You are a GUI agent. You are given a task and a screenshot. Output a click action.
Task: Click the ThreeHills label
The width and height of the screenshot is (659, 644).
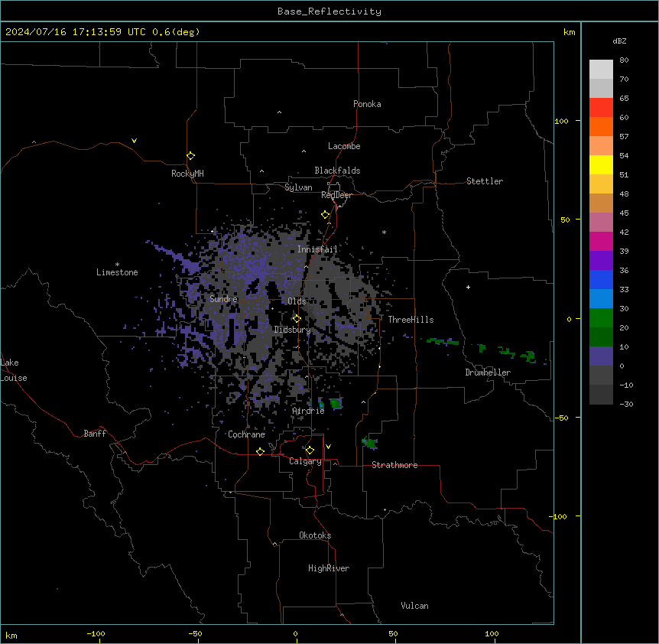(411, 320)
